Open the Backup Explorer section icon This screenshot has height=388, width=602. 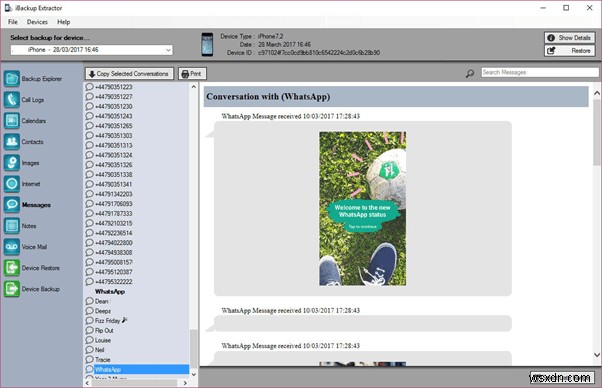click(12, 79)
